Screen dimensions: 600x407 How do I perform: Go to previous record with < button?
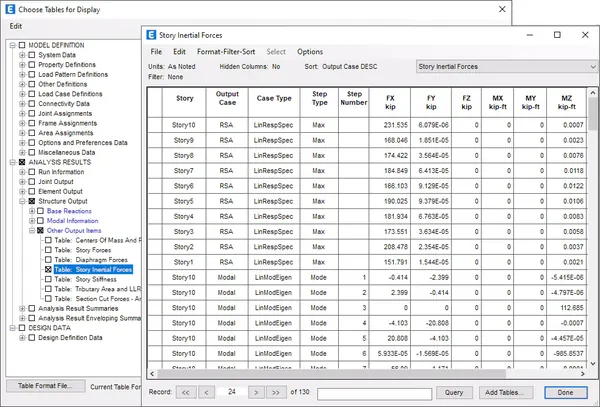click(206, 392)
